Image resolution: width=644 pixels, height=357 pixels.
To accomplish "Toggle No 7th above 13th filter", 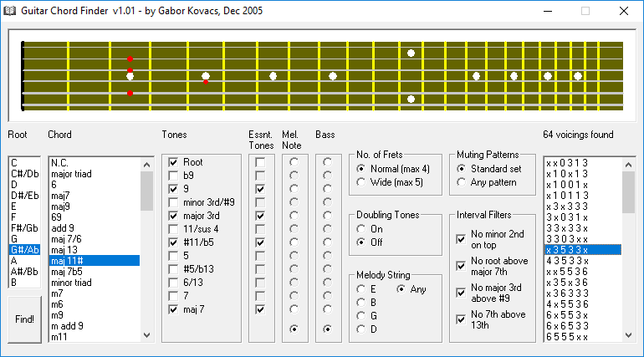I will coord(461,319).
